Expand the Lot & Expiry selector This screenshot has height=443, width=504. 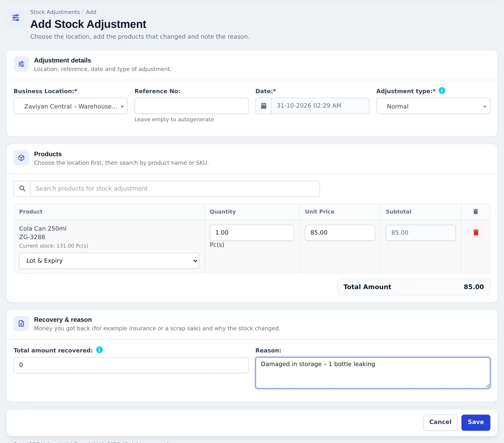coord(109,261)
